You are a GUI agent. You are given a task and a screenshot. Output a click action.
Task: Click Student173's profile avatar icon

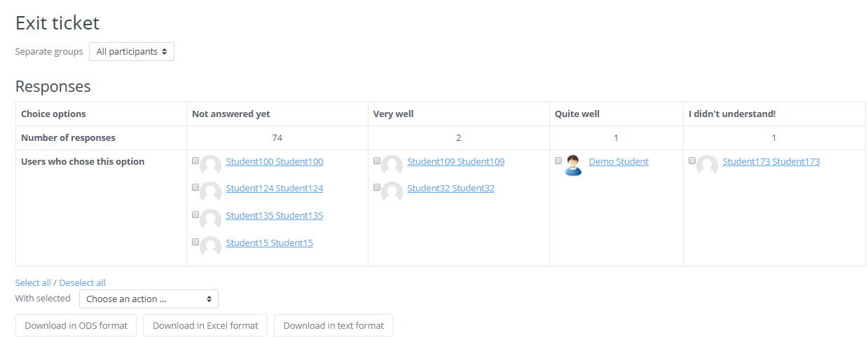707,165
